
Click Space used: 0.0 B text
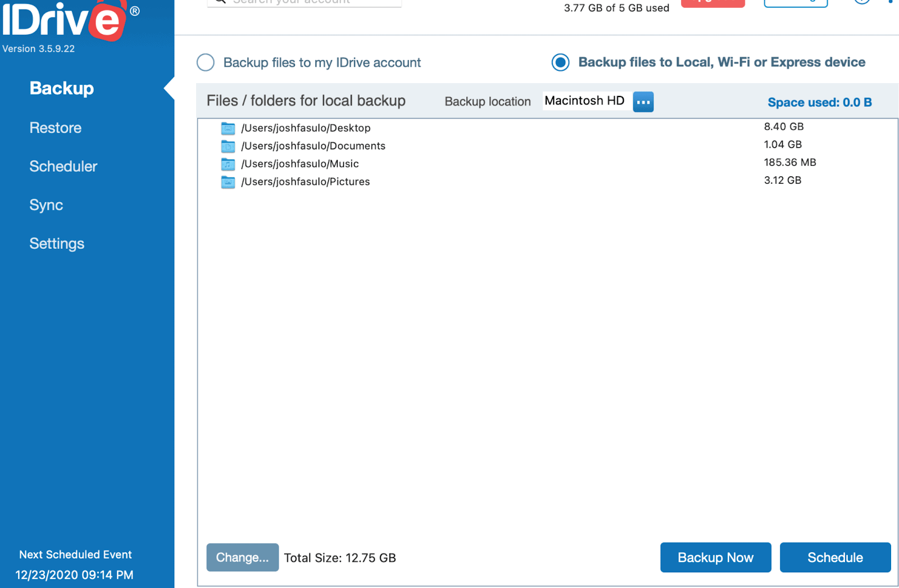tap(820, 102)
